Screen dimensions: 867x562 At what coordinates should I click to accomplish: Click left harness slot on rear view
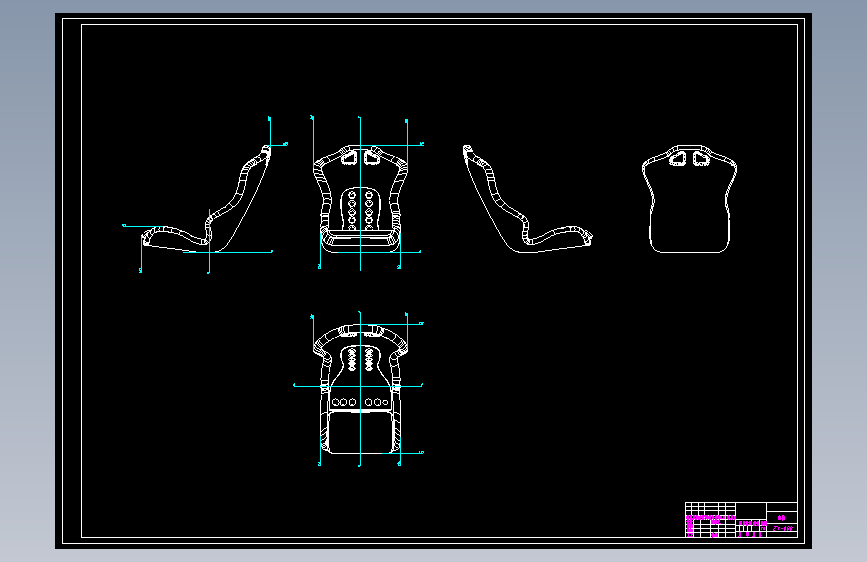pos(678,159)
